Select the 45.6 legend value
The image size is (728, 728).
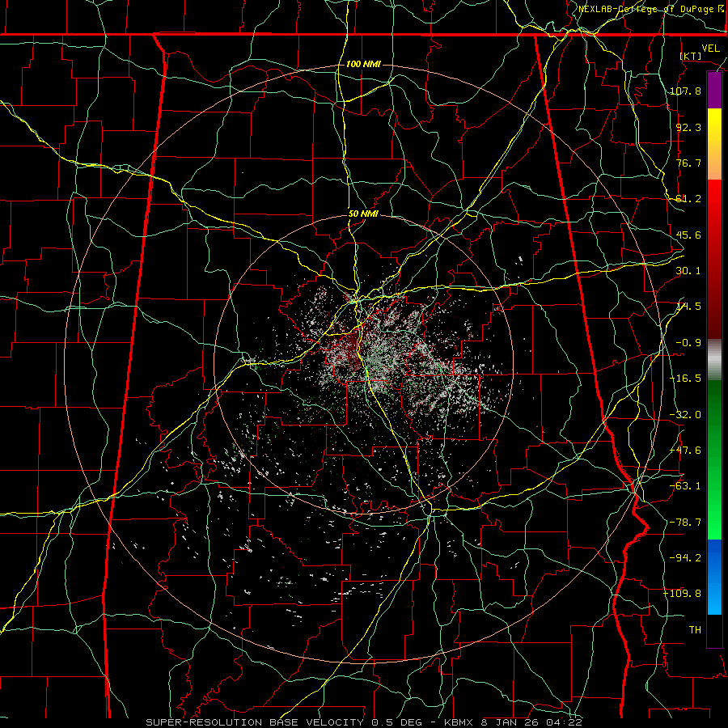point(688,235)
